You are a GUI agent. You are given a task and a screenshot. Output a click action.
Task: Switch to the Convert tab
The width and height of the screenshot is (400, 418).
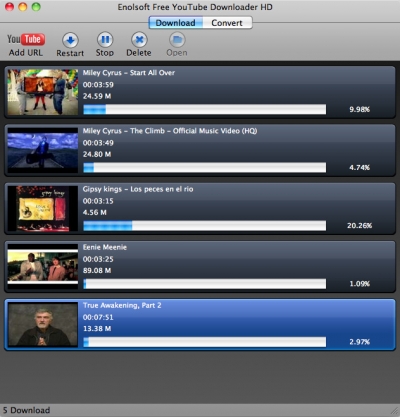click(227, 23)
